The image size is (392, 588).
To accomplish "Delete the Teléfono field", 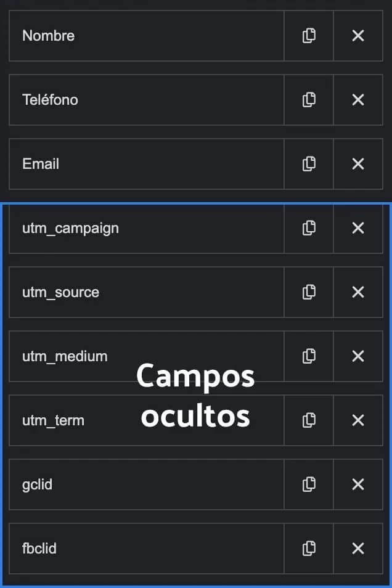I will tap(358, 100).
